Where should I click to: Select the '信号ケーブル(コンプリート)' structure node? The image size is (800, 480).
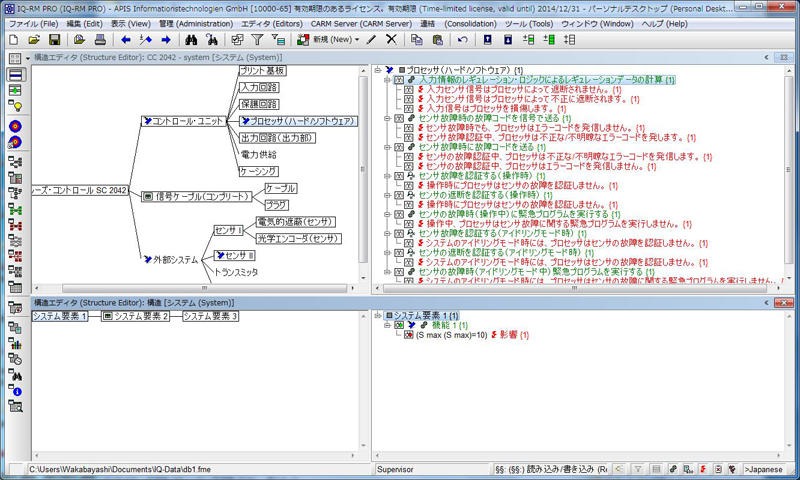click(196, 196)
